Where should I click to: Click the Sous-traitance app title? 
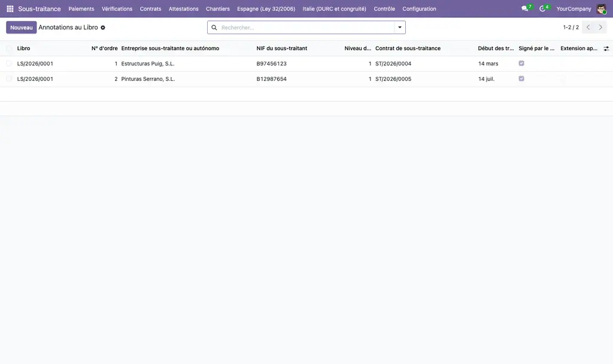coord(40,8)
